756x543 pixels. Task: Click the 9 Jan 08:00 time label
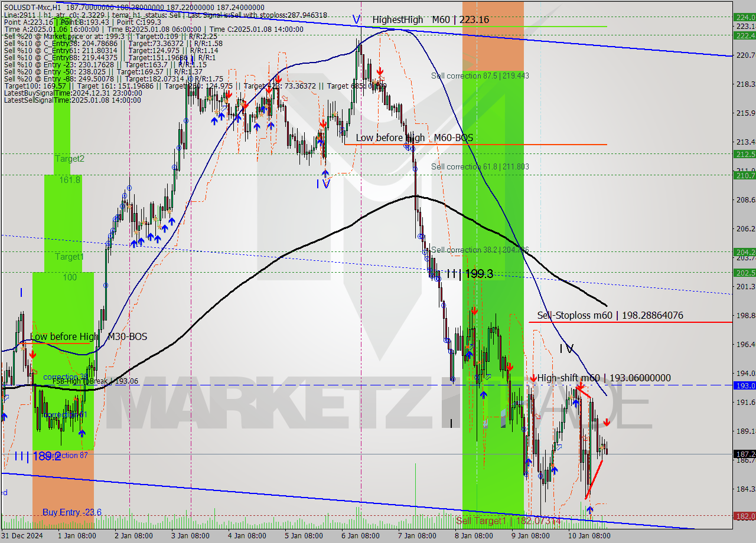(531, 536)
